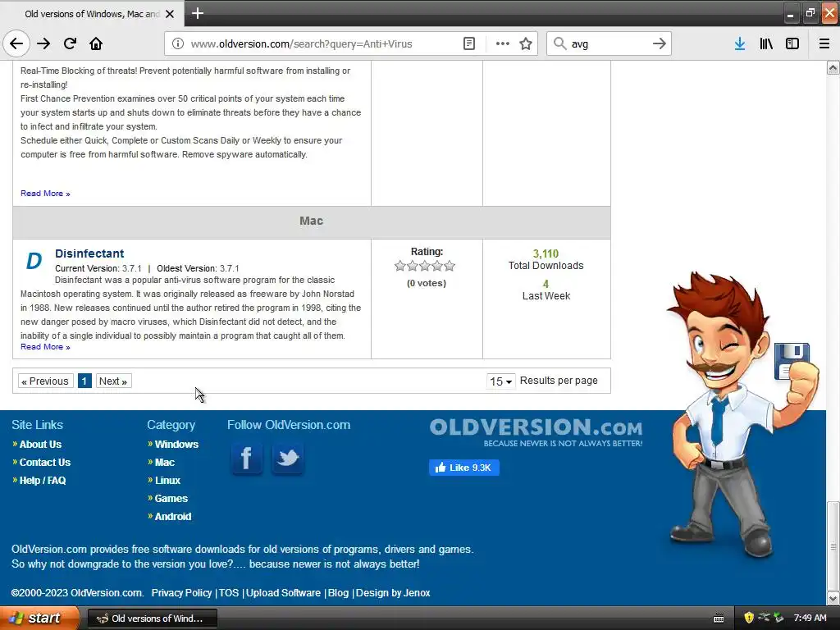Viewport: 840px width, 630px height.
Task: Click the search box containing avg
Action: click(x=608, y=44)
